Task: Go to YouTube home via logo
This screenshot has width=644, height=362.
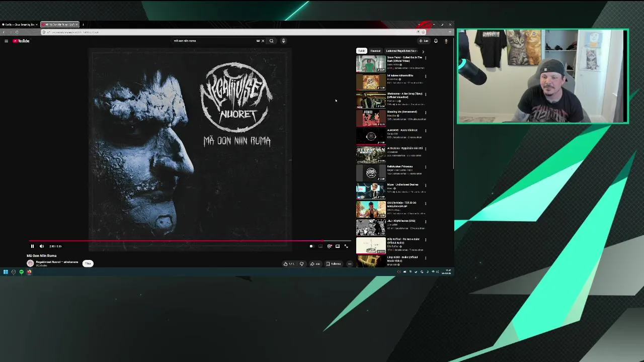Action: click(x=21, y=41)
